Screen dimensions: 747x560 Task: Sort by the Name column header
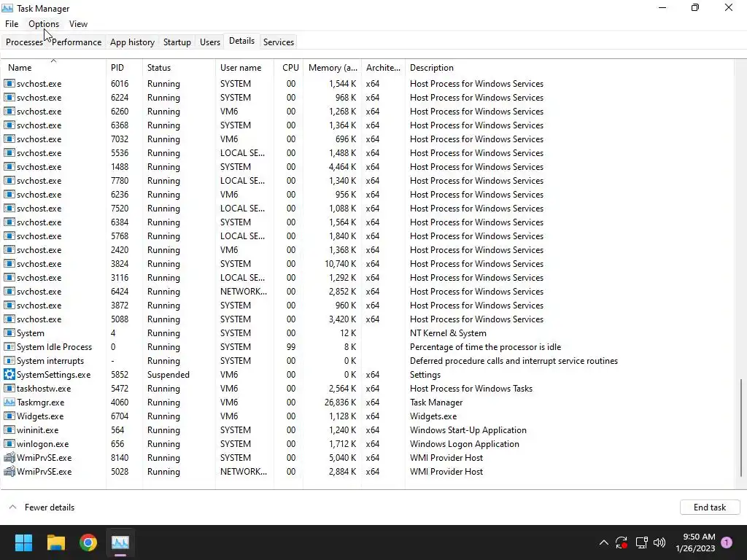53,68
